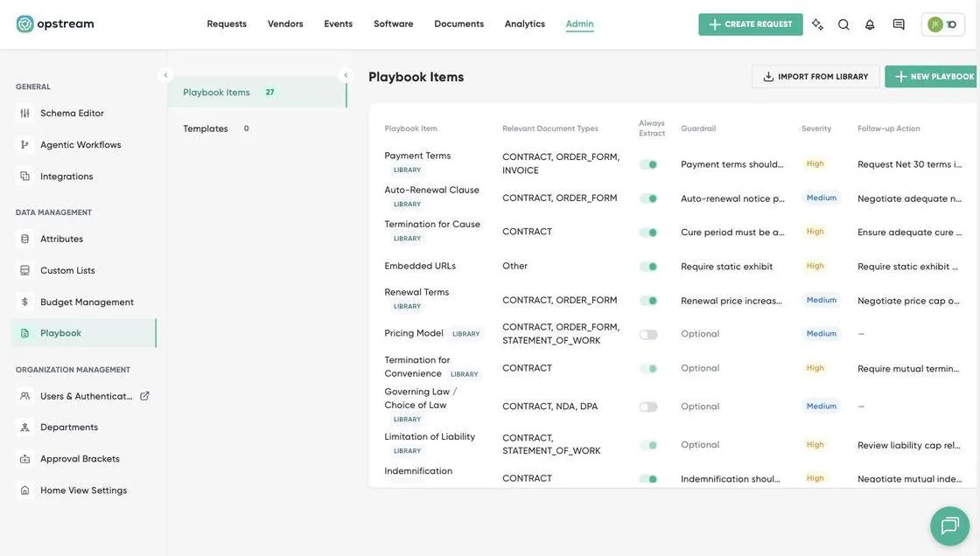This screenshot has width=980, height=556.
Task: Click the Schema Editor sliders icon
Action: (25, 113)
